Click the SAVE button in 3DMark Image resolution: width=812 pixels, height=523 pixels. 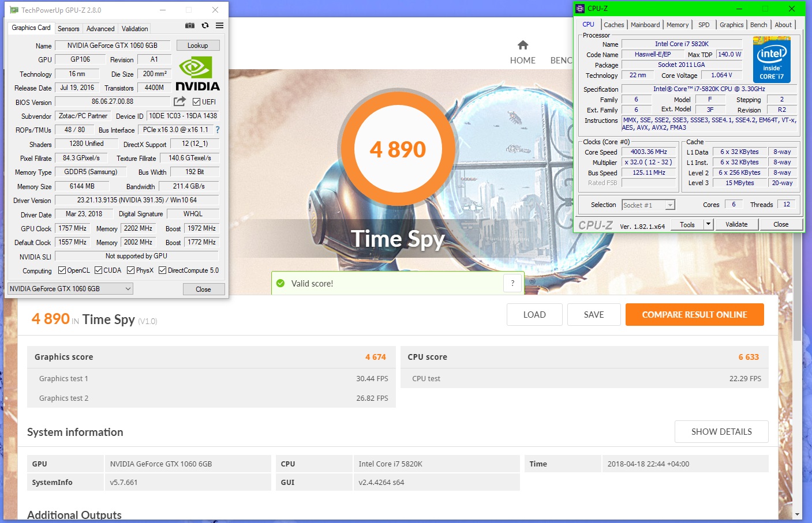594,315
